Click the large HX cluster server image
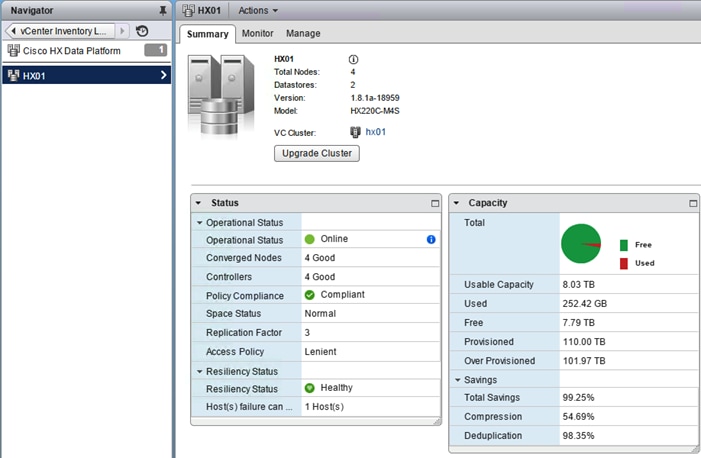The image size is (701, 458). coord(221,95)
